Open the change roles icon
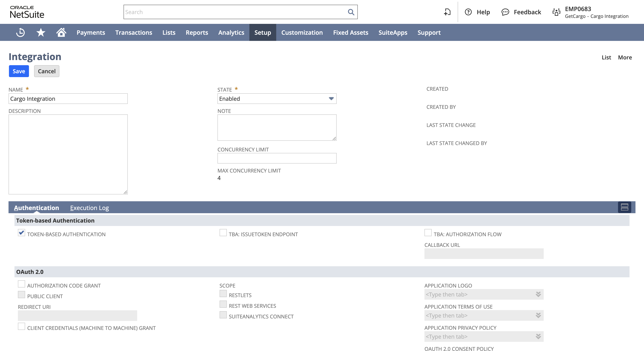 (556, 12)
